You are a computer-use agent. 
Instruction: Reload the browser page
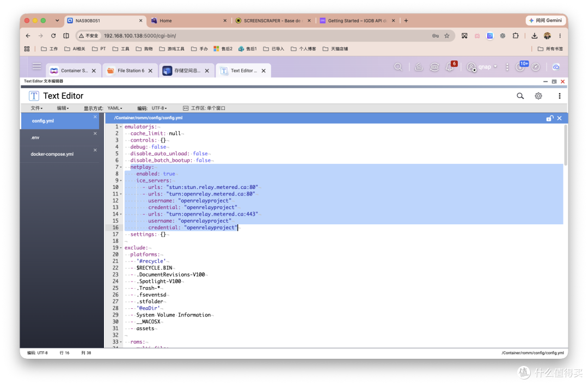(x=53, y=35)
